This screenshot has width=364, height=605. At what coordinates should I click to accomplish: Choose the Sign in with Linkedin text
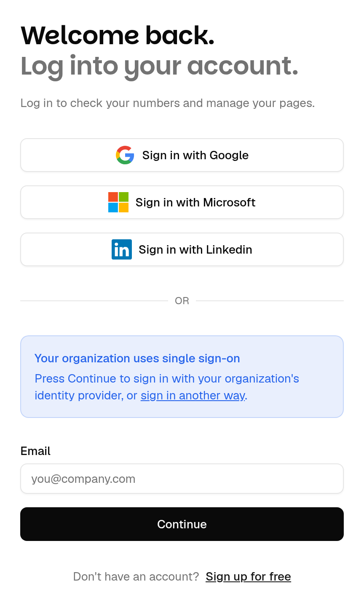coord(195,249)
